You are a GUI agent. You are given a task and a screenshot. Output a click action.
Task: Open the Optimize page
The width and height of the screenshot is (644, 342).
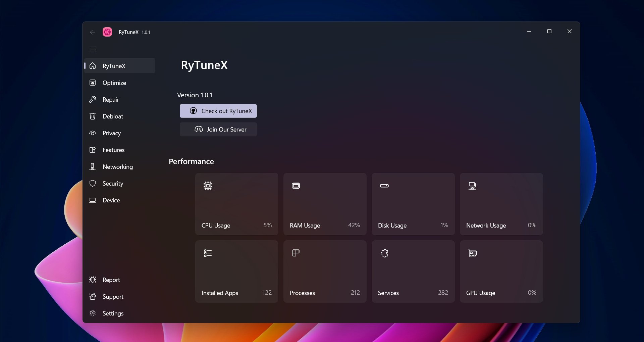tap(114, 83)
